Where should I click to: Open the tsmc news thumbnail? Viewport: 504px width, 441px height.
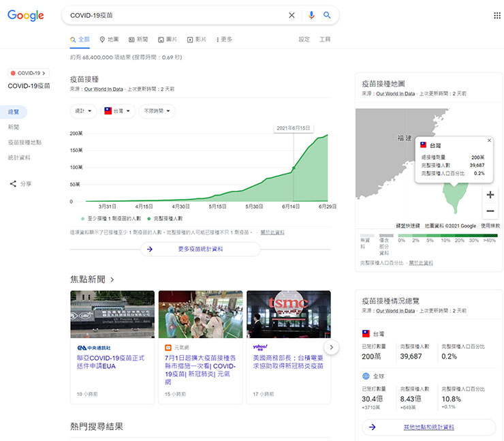pos(289,314)
